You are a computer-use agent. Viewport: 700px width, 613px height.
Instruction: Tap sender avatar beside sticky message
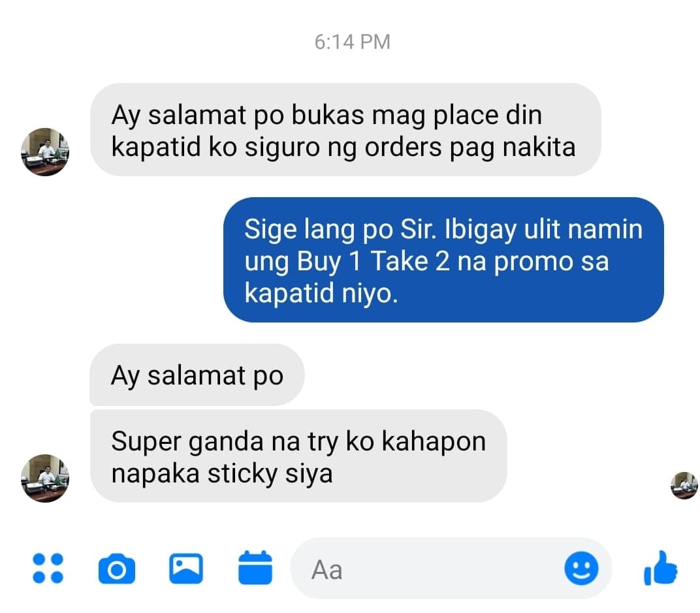pos(45,478)
